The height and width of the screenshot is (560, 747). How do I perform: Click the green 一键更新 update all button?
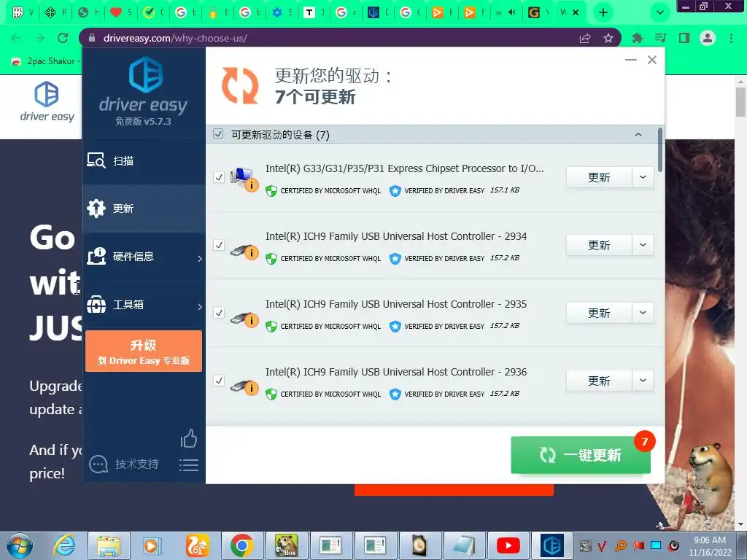(x=581, y=455)
